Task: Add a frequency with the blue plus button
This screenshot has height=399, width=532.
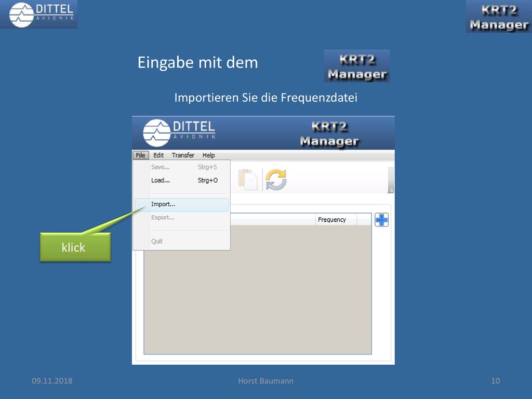Action: coord(382,220)
